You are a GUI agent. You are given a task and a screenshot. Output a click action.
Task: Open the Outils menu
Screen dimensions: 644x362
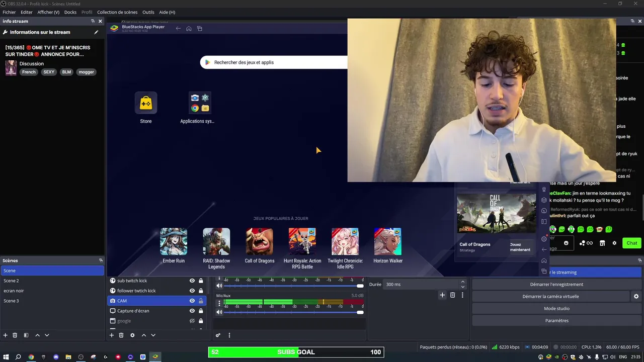(x=148, y=12)
